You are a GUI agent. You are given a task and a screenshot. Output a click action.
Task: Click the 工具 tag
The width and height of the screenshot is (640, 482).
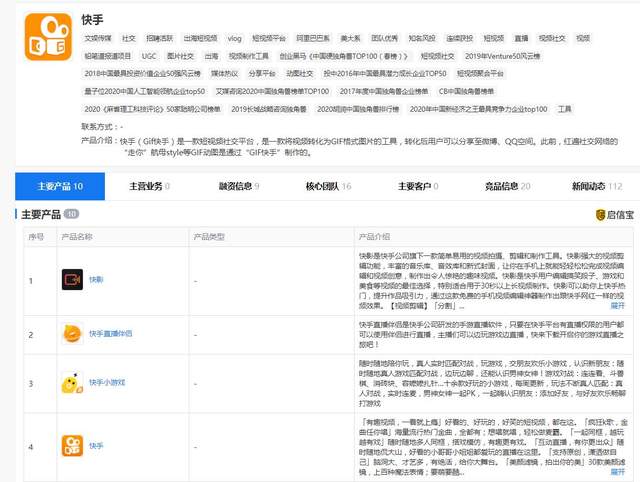coord(565,109)
